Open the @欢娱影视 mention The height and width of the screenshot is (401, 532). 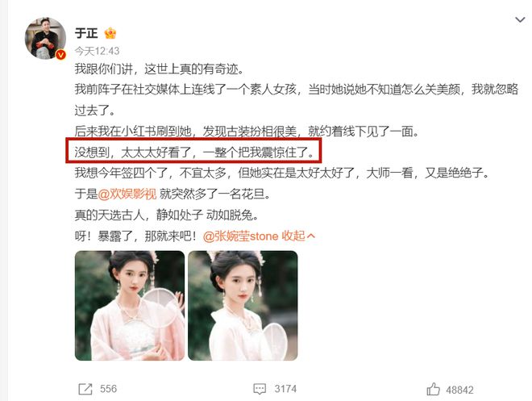tap(127, 194)
